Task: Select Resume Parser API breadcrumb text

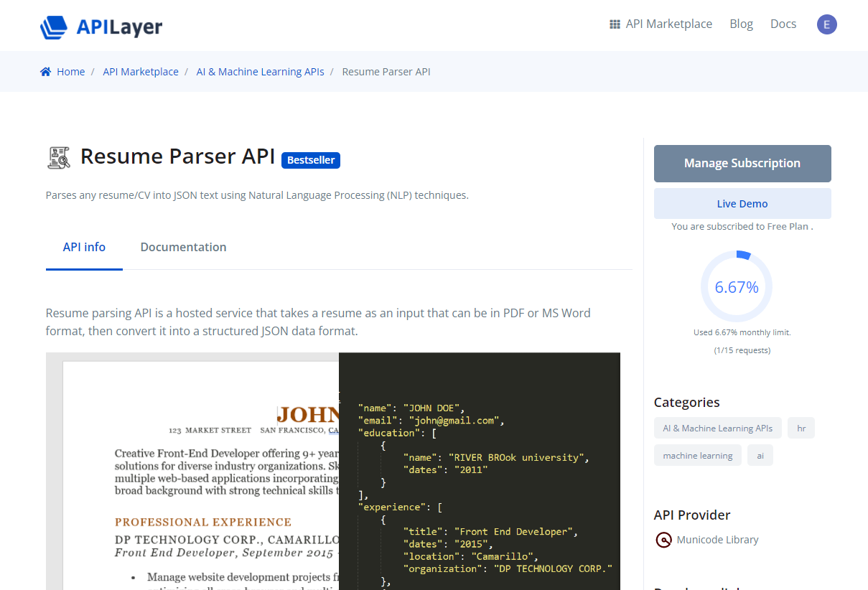Action: (386, 72)
